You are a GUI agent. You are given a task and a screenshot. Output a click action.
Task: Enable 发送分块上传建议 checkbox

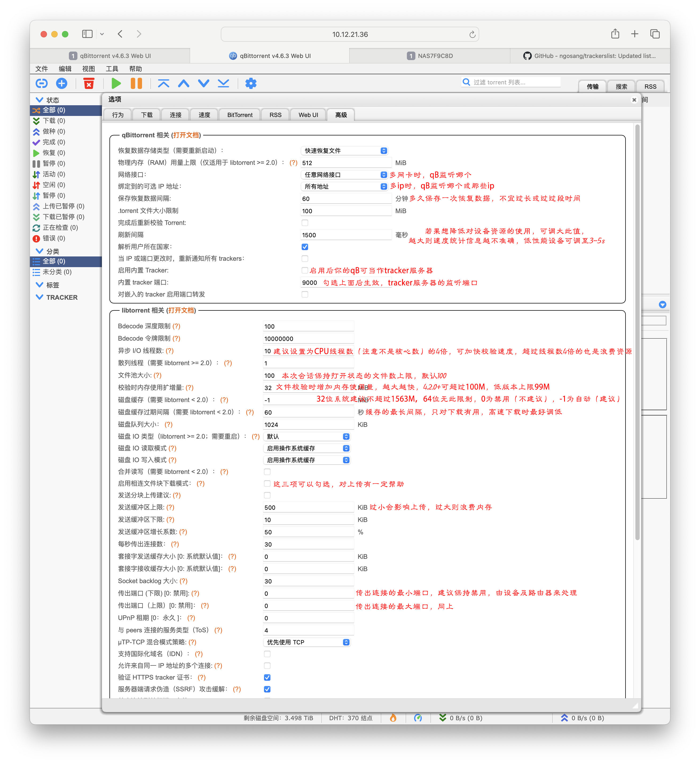(268, 495)
